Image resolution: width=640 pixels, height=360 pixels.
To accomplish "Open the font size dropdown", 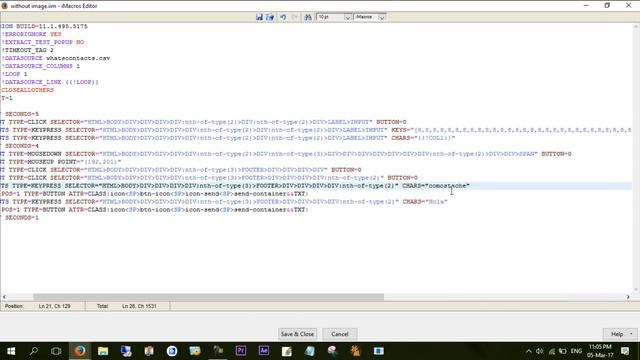I will point(347,17).
